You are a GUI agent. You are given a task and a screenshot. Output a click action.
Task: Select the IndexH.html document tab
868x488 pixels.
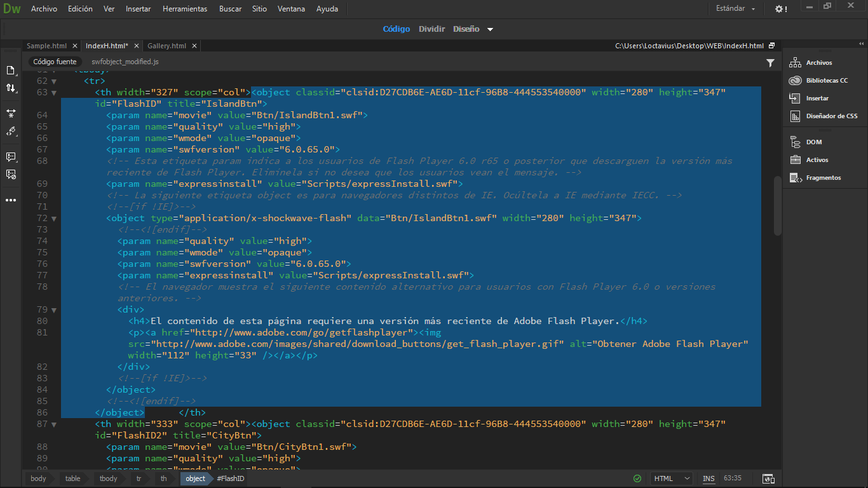(x=107, y=46)
